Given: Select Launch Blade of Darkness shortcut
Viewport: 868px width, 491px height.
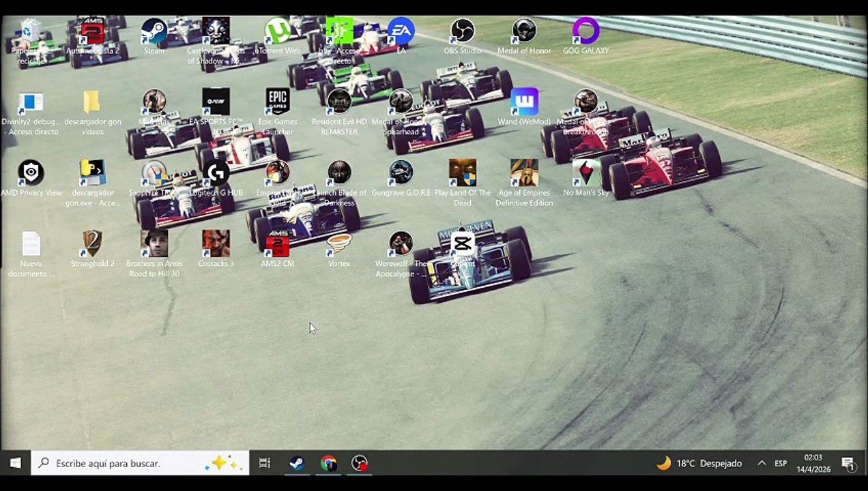Looking at the screenshot, I should point(339,183).
